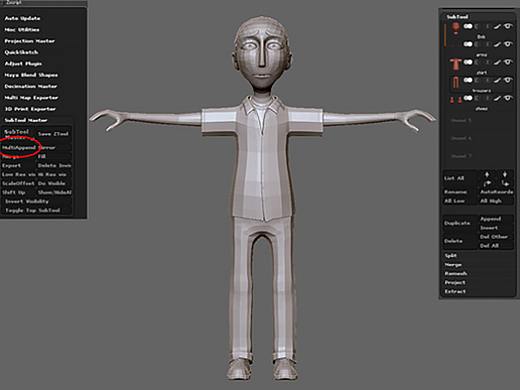520x390 pixels.
Task: Open Projection Master plugin menu
Action: [30, 41]
